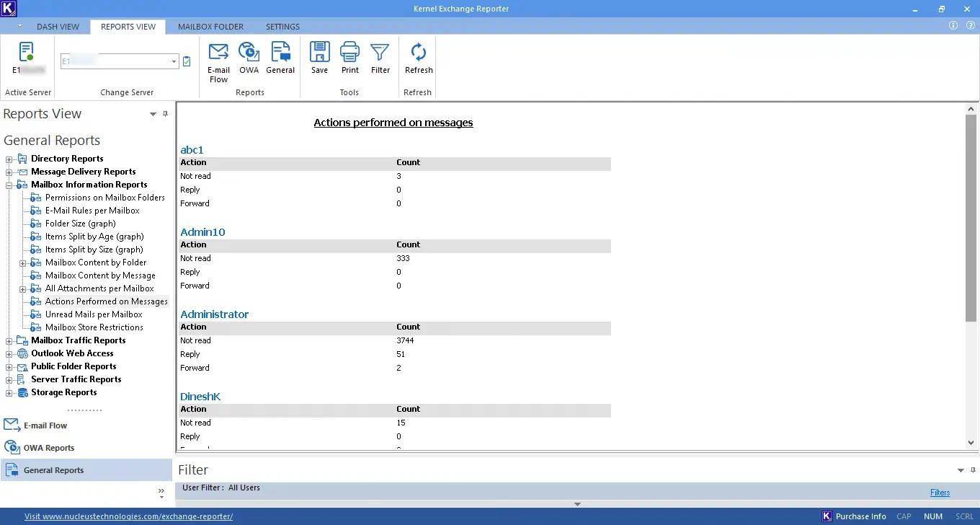The width and height of the screenshot is (980, 525).
Task: Expand the Directory Reports node
Action: (9, 159)
